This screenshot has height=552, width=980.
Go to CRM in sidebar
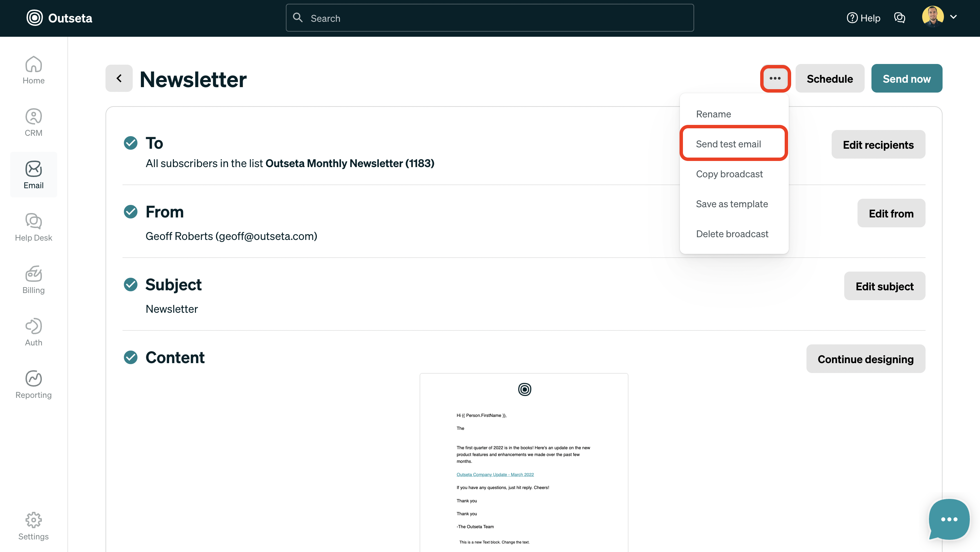(33, 123)
